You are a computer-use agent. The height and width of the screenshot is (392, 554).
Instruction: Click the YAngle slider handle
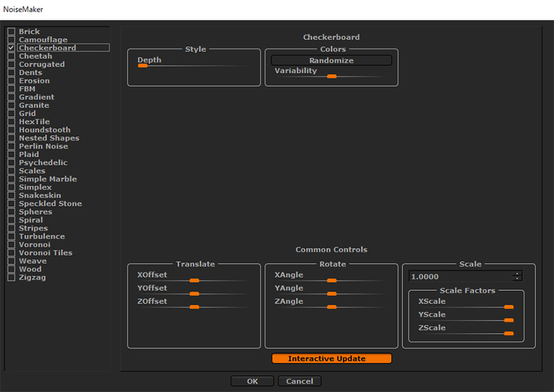coord(331,294)
